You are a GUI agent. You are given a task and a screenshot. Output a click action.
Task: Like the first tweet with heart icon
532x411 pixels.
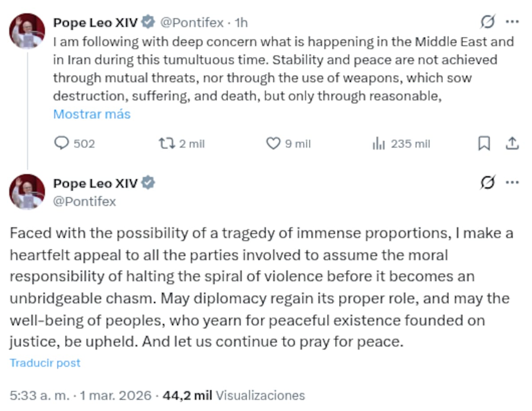[273, 143]
